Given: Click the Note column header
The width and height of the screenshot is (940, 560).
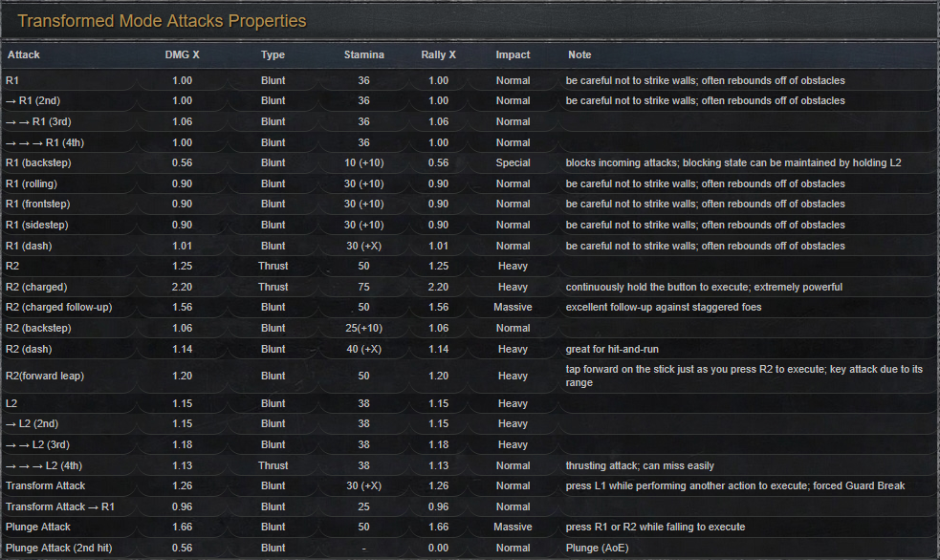Looking at the screenshot, I should click(x=579, y=54).
